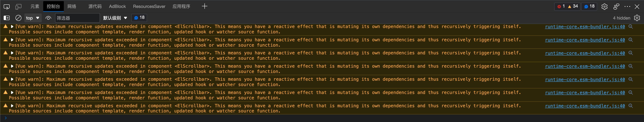644x122 pixels.
Task: Focus the 筛选器 filter input field
Action: [x=77, y=18]
